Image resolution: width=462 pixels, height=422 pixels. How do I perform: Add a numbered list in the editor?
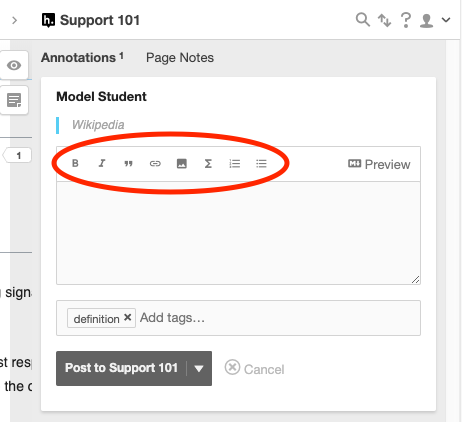(235, 164)
